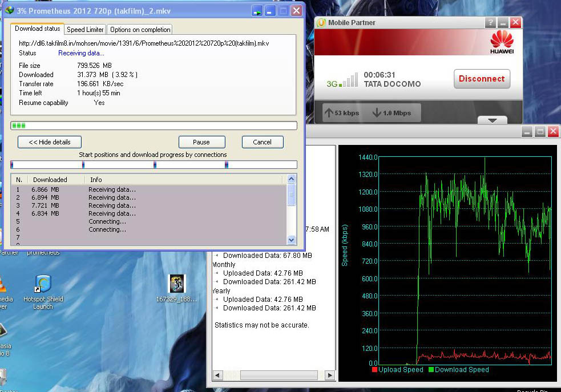Minimize the Mobile Partner window

[x=503, y=22]
